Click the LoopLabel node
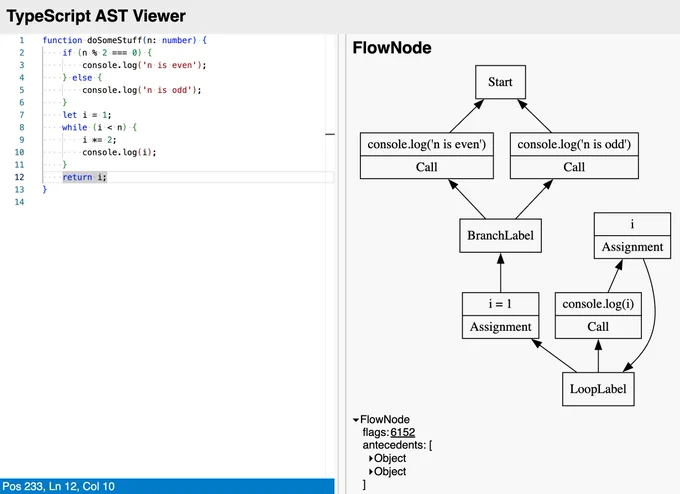680x494 pixels. (598, 389)
